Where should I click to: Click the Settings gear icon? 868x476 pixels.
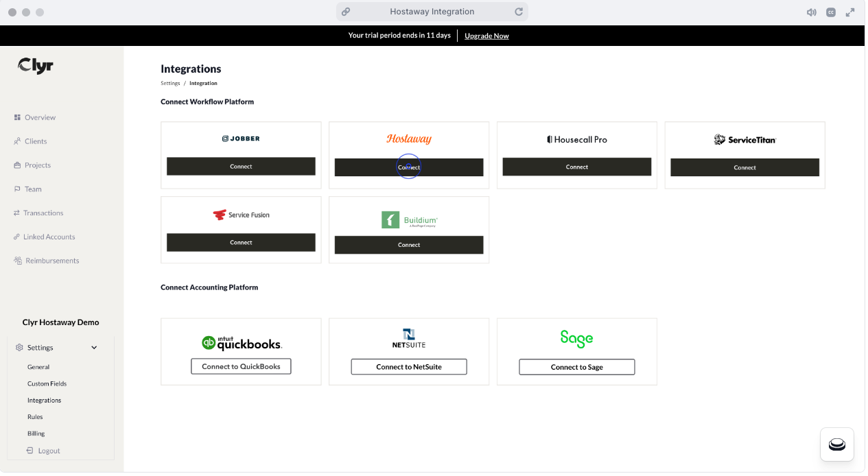pos(19,348)
